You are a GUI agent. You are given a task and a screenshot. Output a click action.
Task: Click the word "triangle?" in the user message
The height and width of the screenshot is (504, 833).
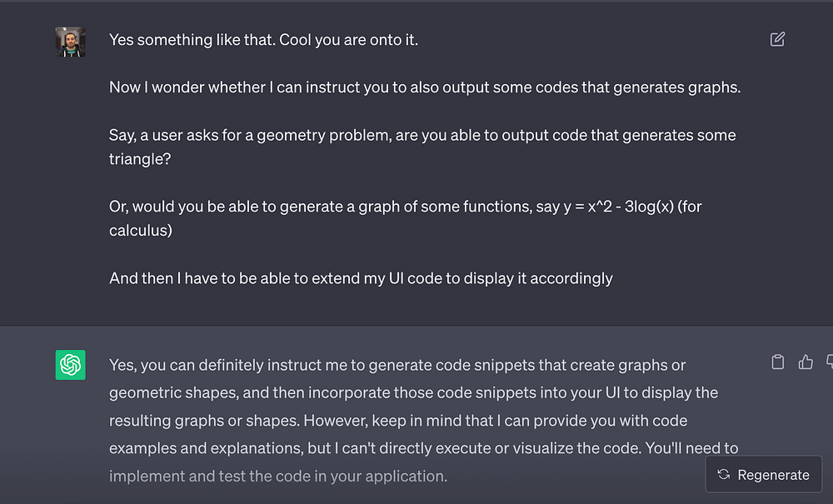[140, 158]
